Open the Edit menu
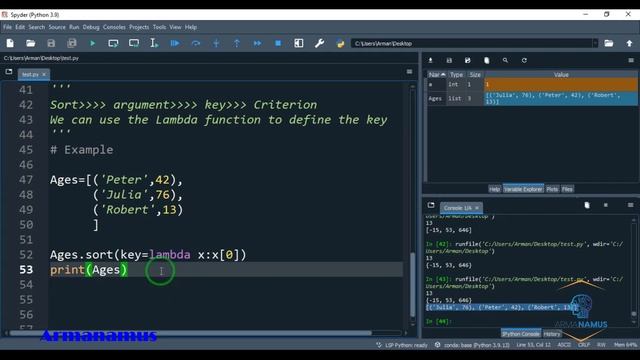The height and width of the screenshot is (360, 640). pos(20,27)
